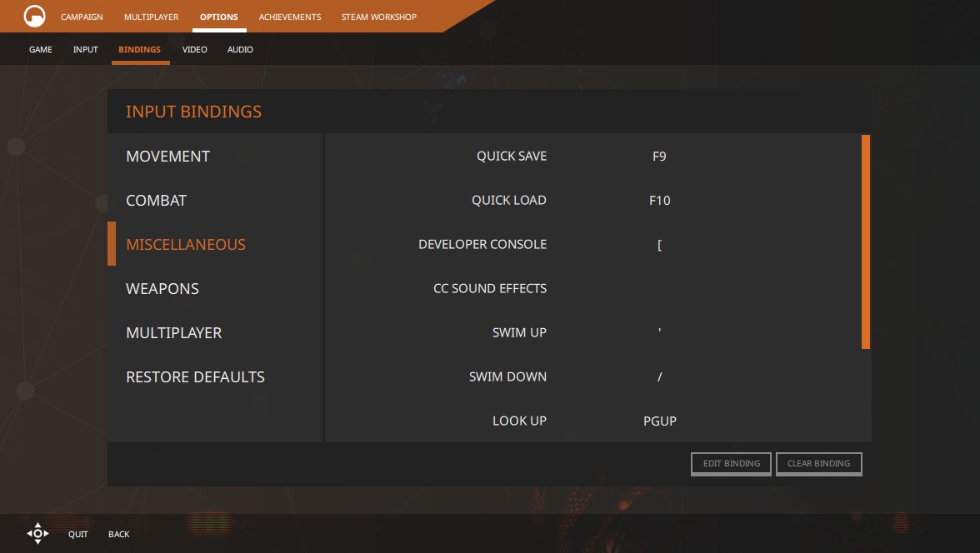Image resolution: width=980 pixels, height=553 pixels.
Task: Click the Clear Binding button
Action: 818,464
